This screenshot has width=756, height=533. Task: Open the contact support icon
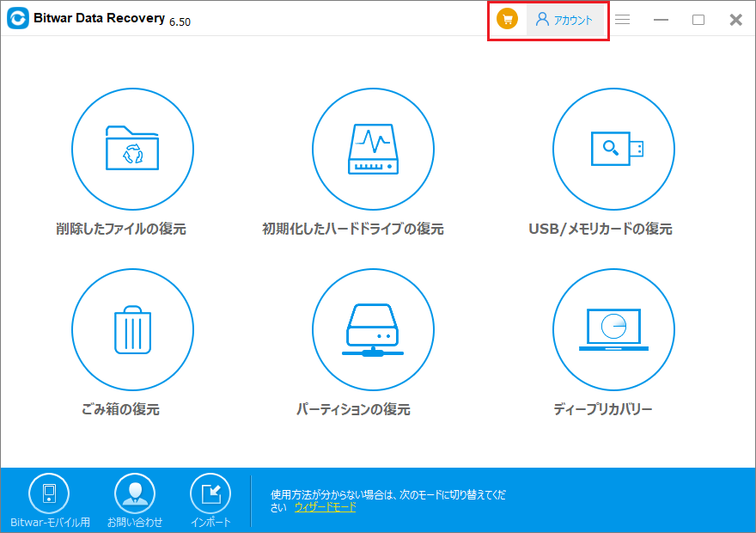tap(135, 493)
